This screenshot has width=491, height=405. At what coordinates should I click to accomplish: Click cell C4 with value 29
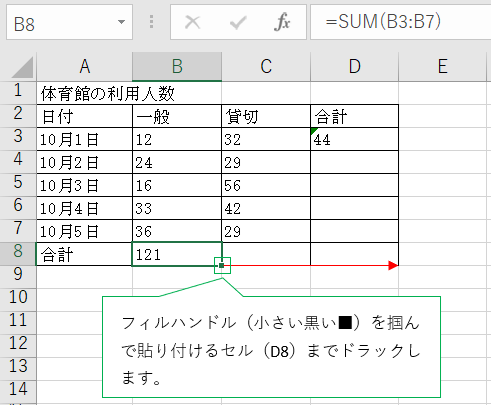coord(266,162)
